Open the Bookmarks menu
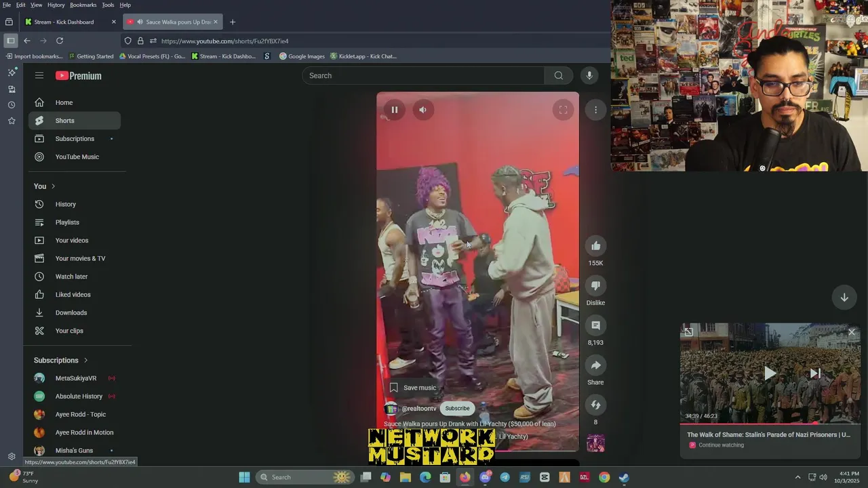This screenshot has width=868, height=488. 83,5
